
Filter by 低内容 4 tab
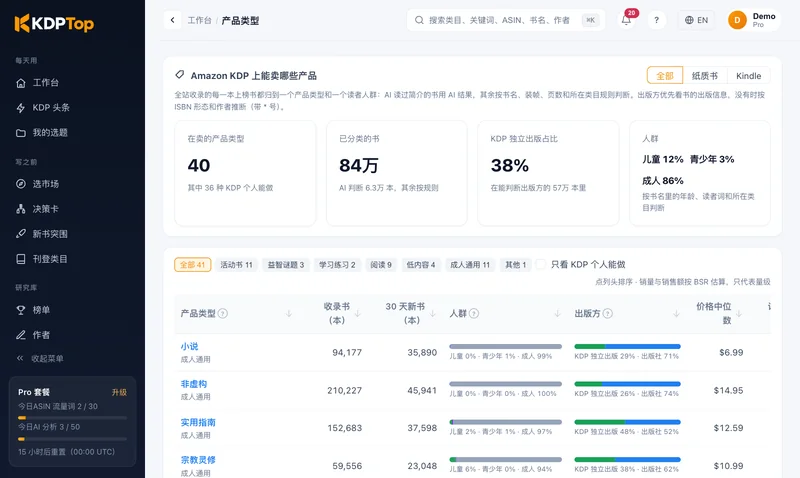tap(421, 265)
